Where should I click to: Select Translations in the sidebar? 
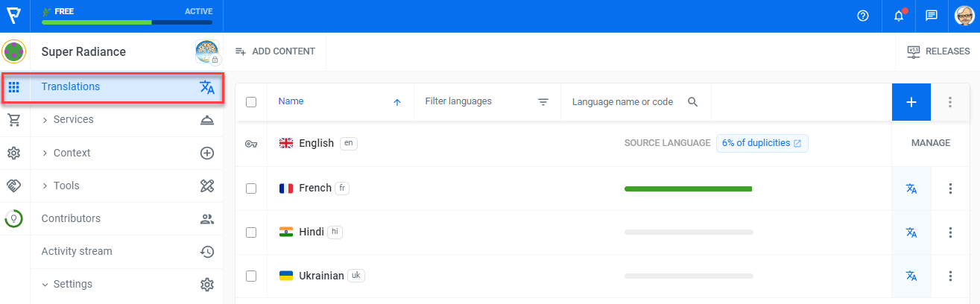(127, 87)
